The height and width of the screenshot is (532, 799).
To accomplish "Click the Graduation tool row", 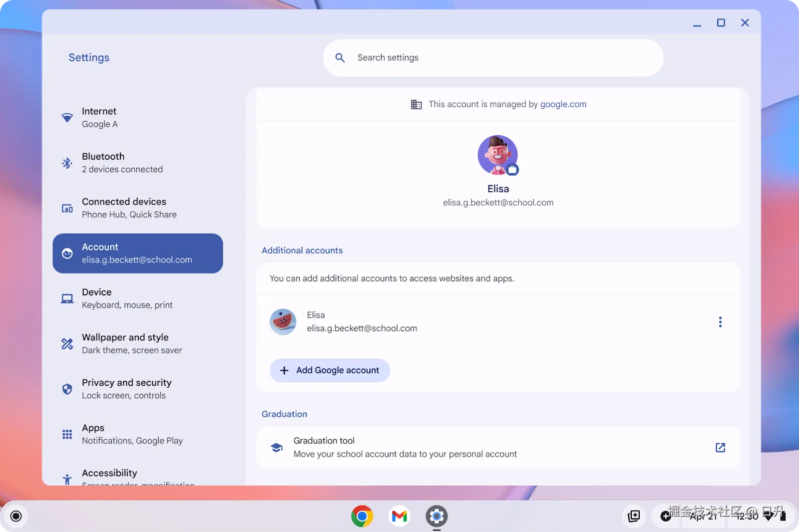I will point(498,448).
